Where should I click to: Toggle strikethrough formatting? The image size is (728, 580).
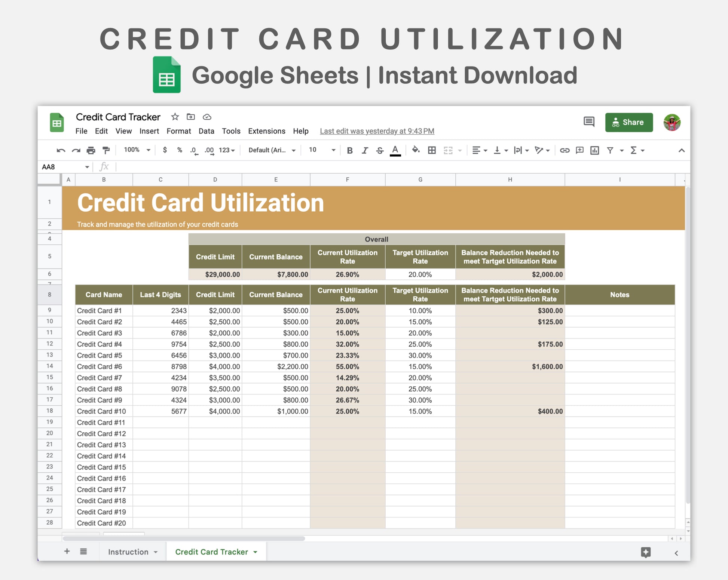(380, 150)
